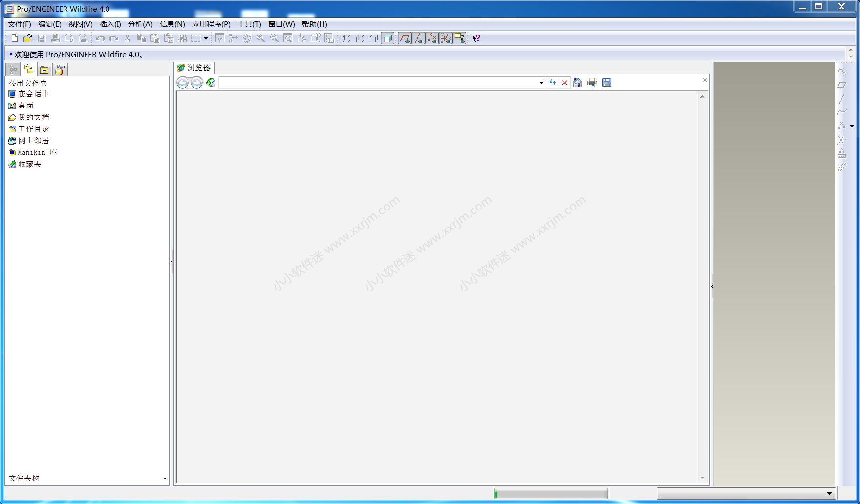The image size is (860, 504).
Task: Click the browser scrollbar down arrow
Action: coord(702,478)
